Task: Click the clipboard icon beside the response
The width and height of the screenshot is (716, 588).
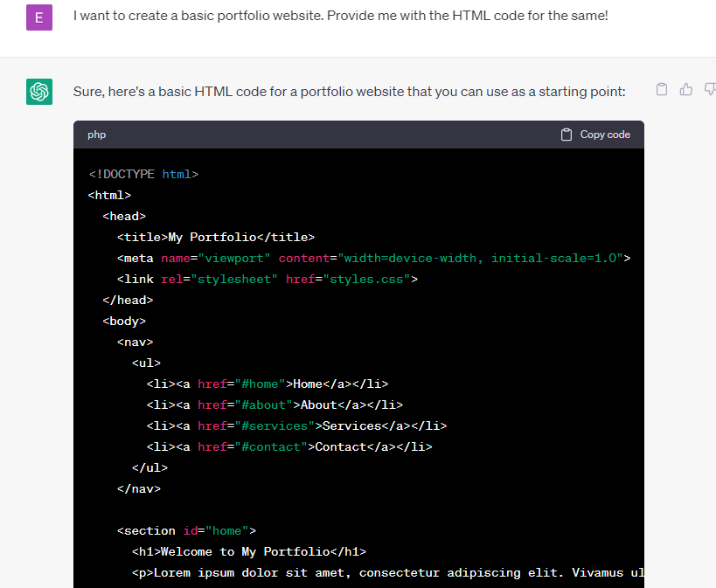Action: coord(662,89)
